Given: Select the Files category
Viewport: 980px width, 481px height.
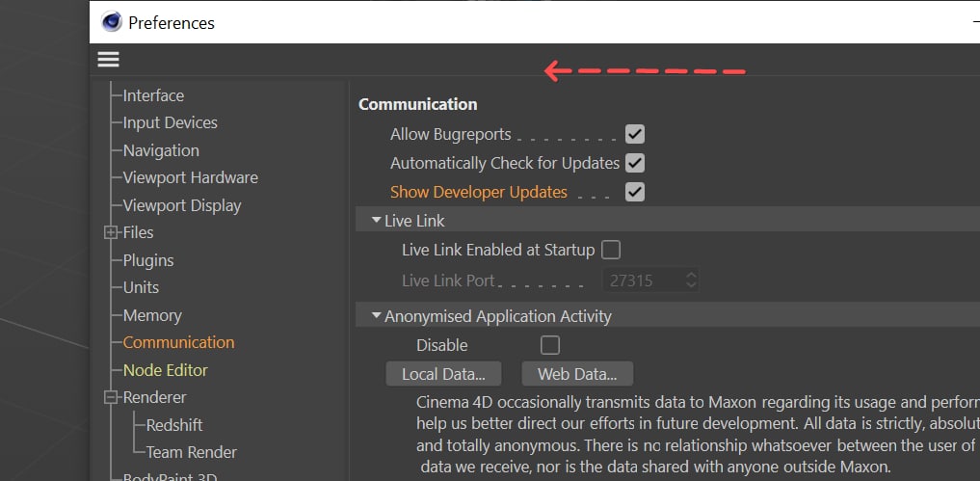Looking at the screenshot, I should [x=138, y=232].
